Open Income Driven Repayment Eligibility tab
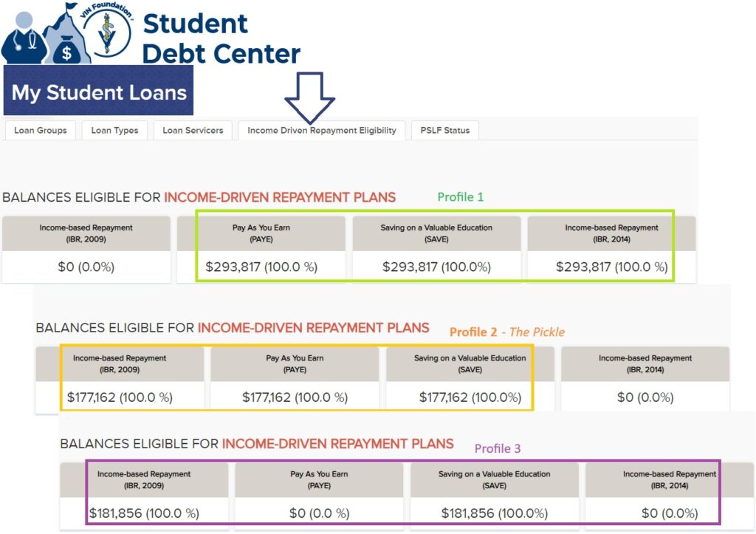756x534 pixels. 321,131
